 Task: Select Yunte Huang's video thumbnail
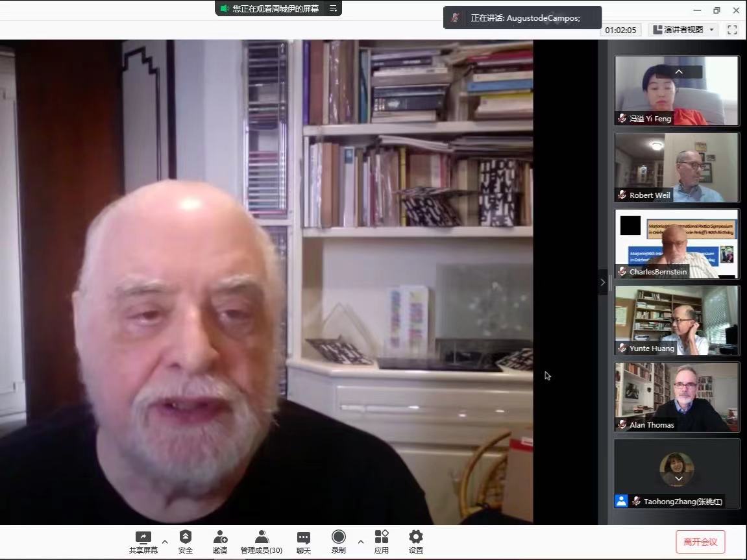[676, 321]
